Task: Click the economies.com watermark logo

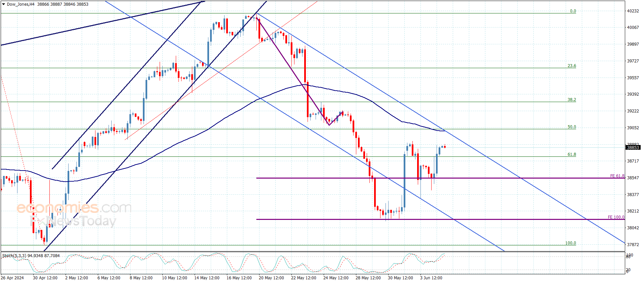Action: tap(74, 208)
